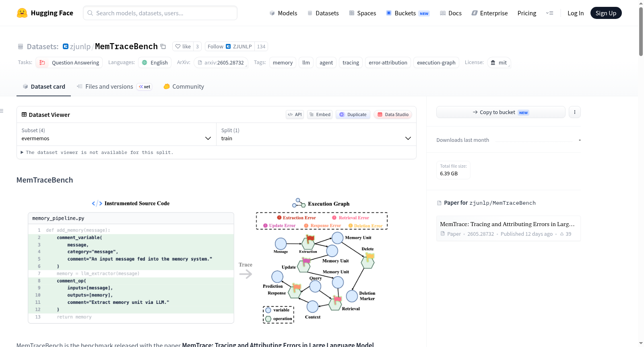The image size is (644, 347).
Task: Click the Duplicate button
Action: pos(353,114)
